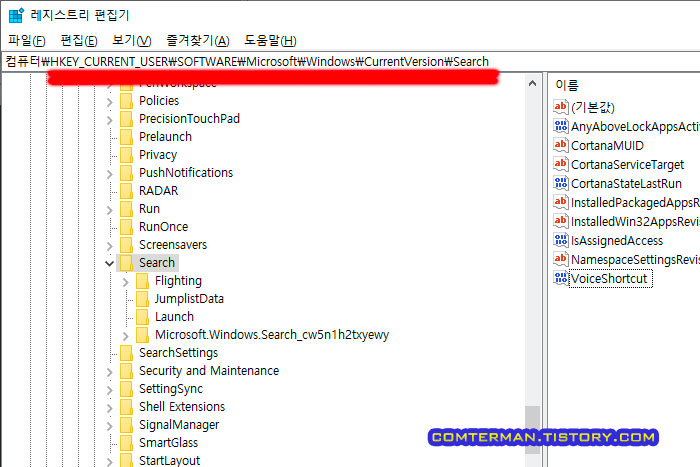700x467 pixels.
Task: Click the Prelaunch folder icon
Action: pyautogui.click(x=127, y=137)
